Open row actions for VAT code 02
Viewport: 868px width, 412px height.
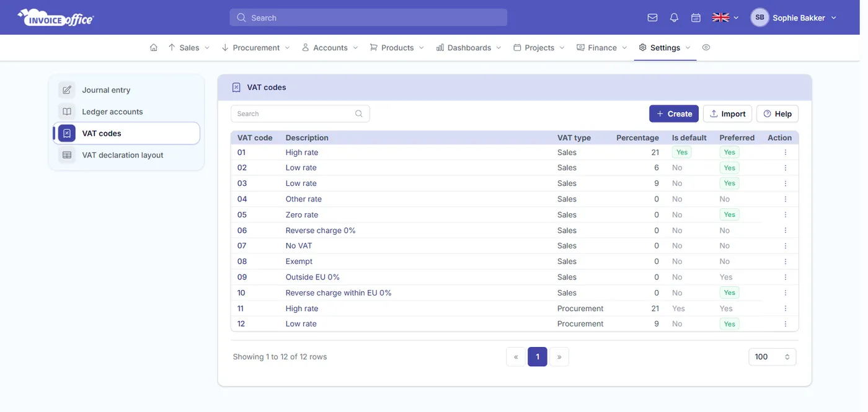tap(785, 168)
